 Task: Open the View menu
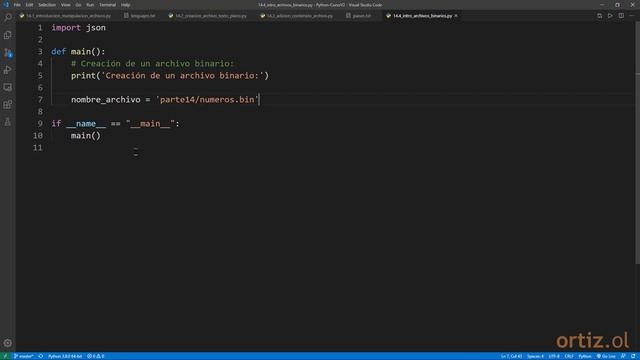pos(66,5)
